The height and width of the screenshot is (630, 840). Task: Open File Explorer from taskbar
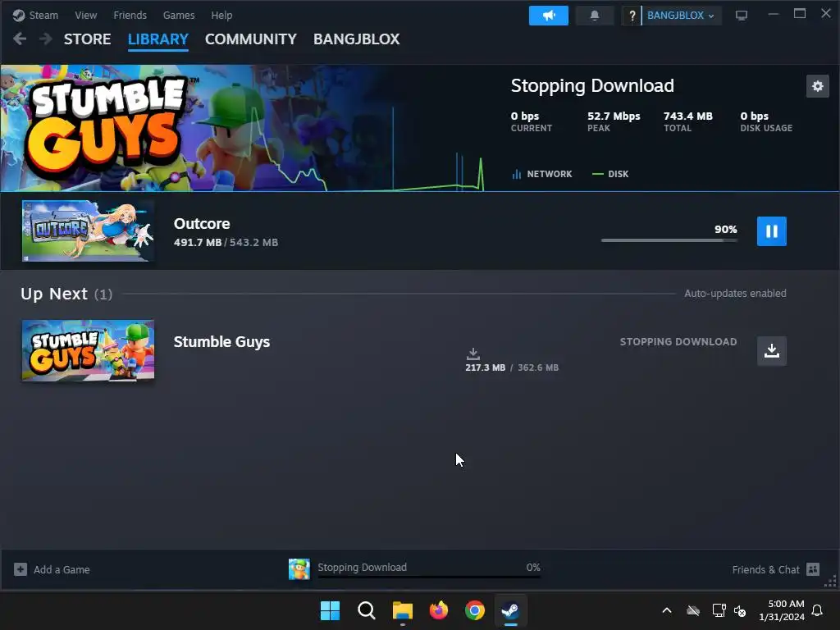402,610
